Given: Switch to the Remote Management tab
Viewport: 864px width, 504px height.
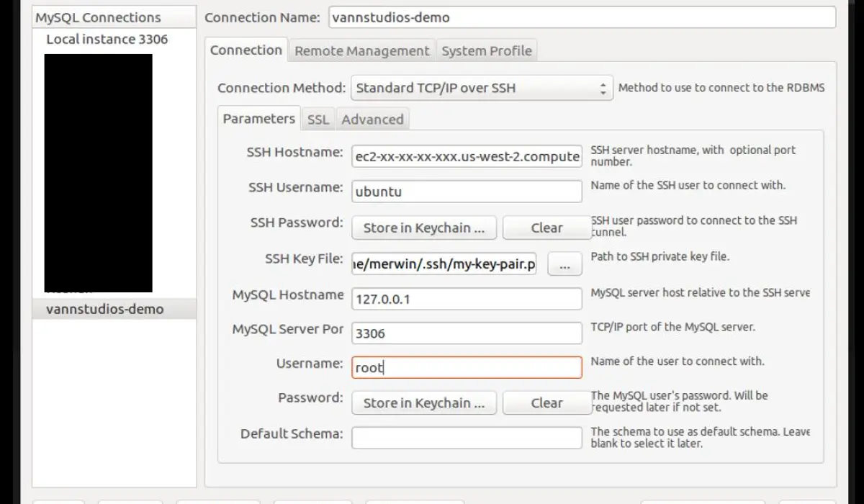Looking at the screenshot, I should (x=361, y=51).
